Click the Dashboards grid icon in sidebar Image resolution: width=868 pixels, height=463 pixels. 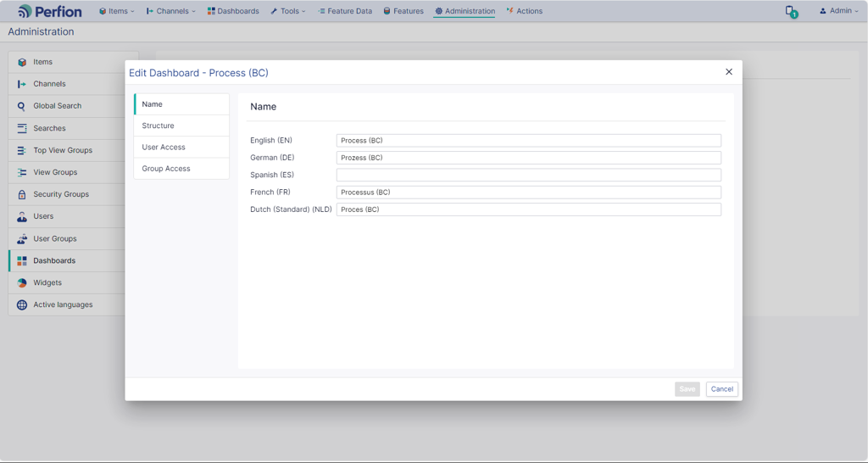click(21, 261)
